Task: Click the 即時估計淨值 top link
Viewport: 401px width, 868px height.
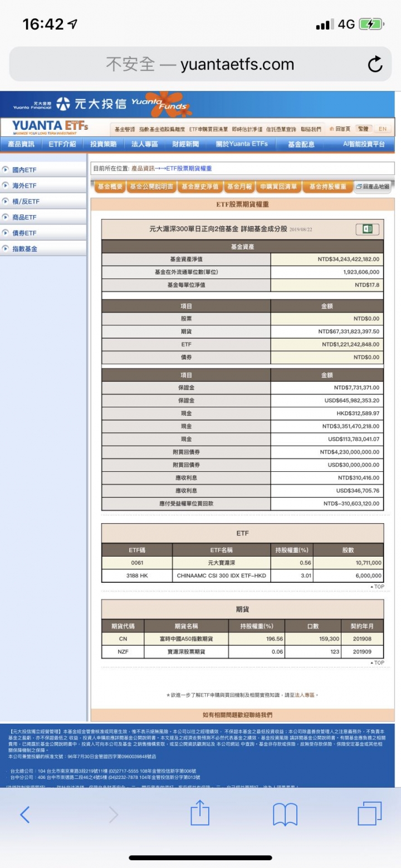Action: (x=247, y=129)
